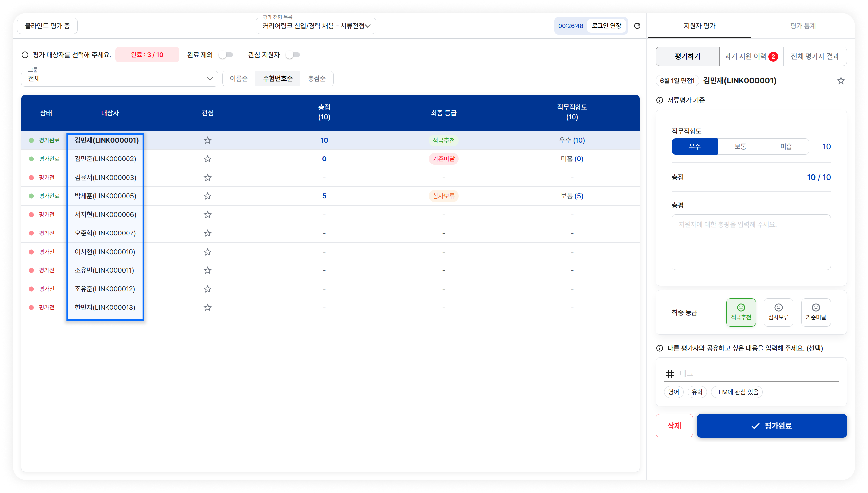
Task: Click the 총점 (10) column header
Action: tap(324, 112)
